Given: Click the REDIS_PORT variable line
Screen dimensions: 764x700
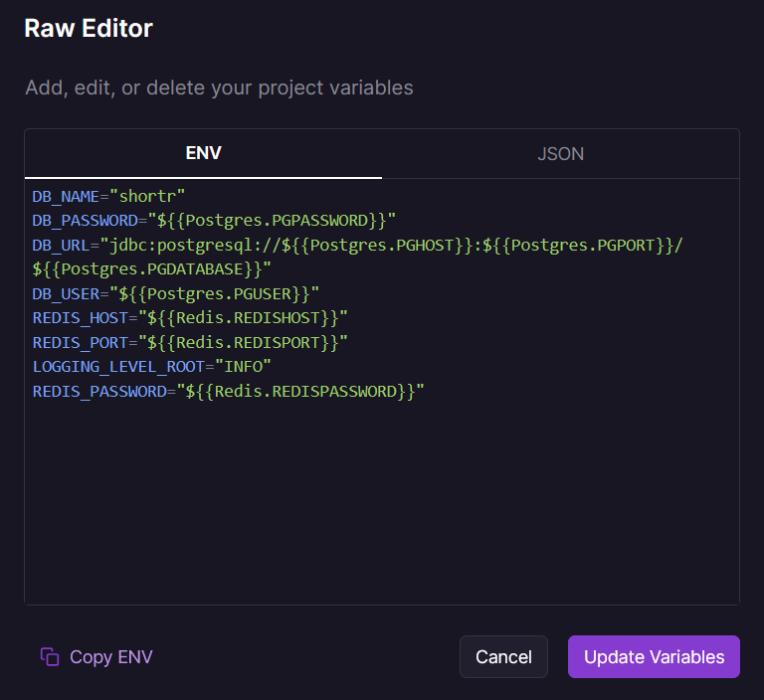Looking at the screenshot, I should (x=190, y=343).
